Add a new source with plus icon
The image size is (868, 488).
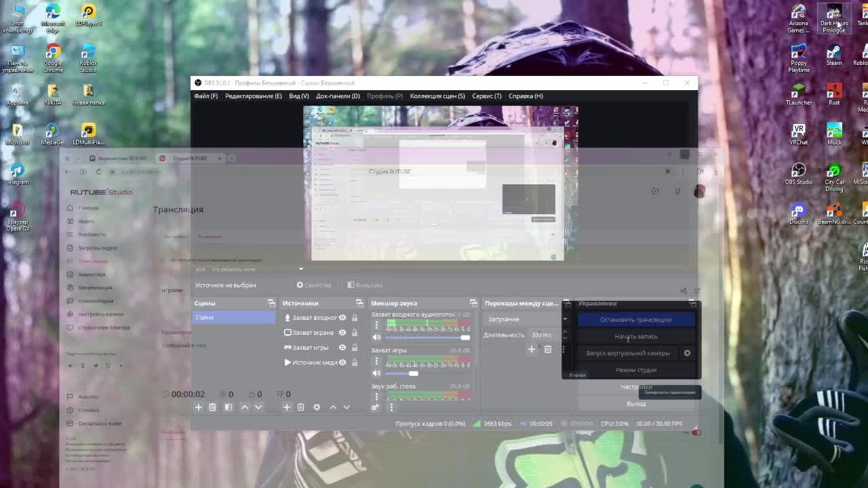tap(287, 407)
